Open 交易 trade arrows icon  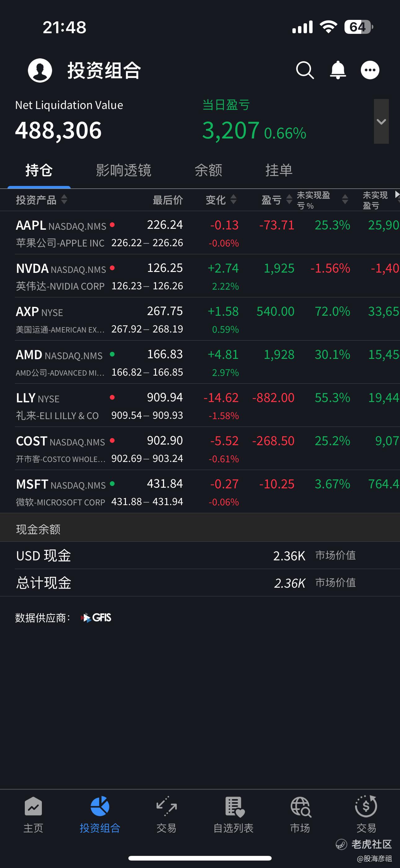click(x=167, y=806)
